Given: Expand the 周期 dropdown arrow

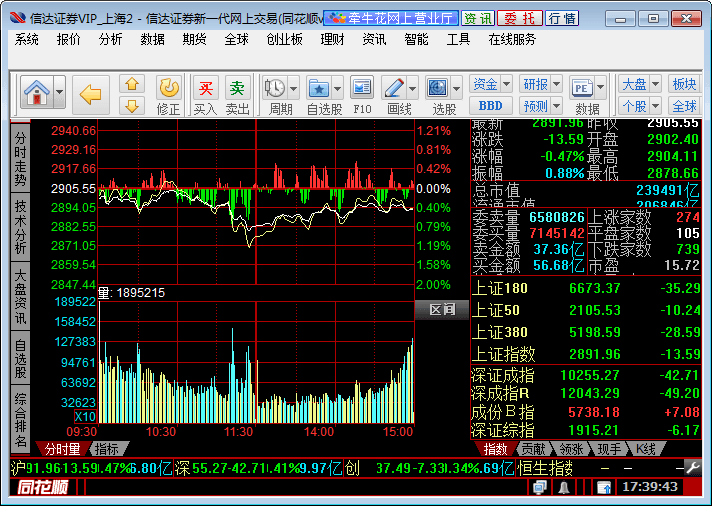Looking at the screenshot, I should 293,88.
